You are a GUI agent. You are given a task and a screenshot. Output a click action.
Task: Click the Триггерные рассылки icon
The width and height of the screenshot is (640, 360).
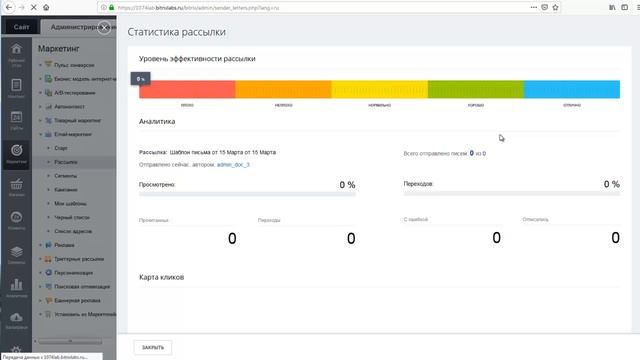pos(49,259)
